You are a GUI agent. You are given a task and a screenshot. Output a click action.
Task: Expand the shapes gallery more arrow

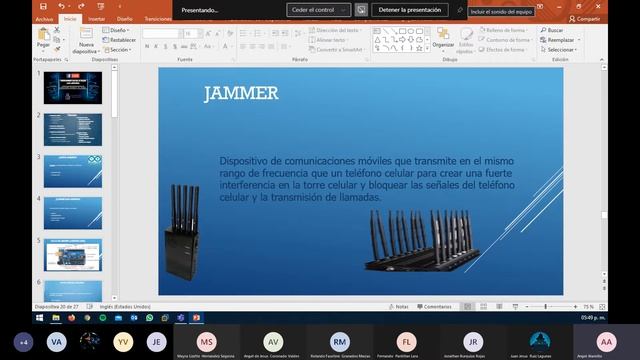427,48
